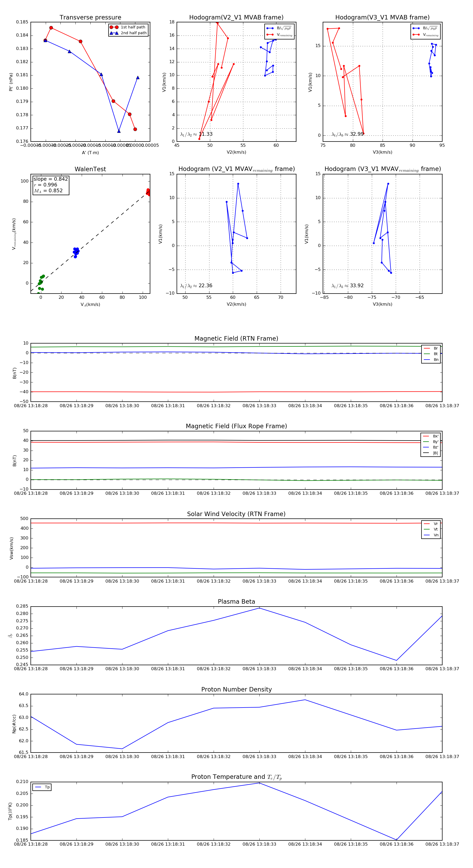473x868 pixels.
Task: Click the plasma beta peak near 13:18:33
Action: point(259,608)
